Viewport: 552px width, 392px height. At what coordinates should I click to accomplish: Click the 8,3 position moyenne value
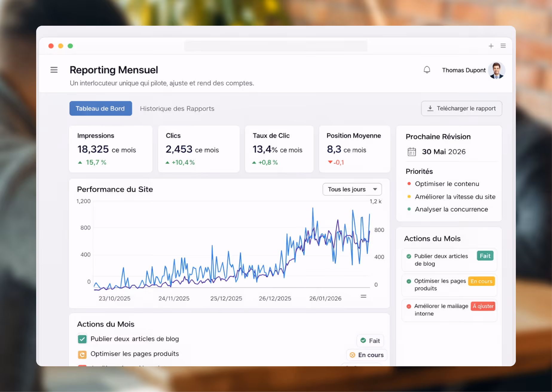[x=334, y=149]
